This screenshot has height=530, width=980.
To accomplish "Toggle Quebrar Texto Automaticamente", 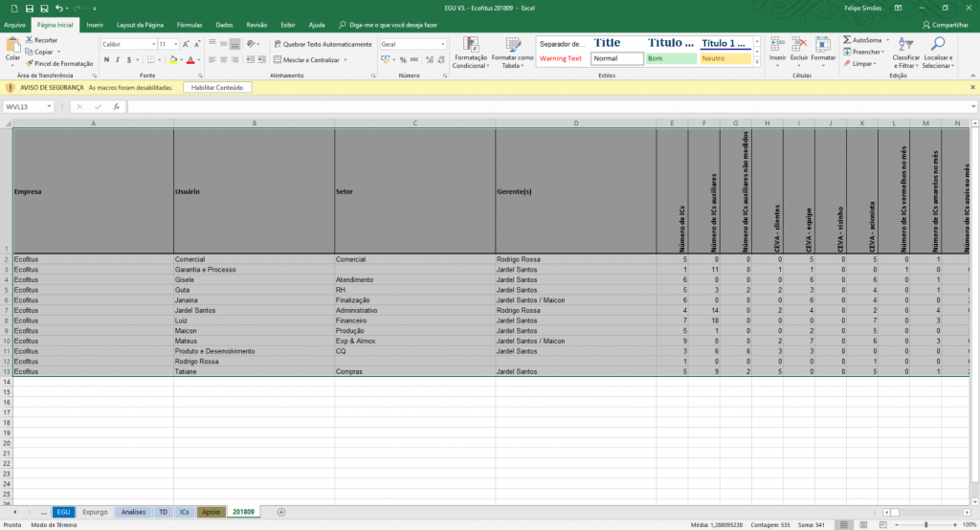I will click(x=323, y=44).
